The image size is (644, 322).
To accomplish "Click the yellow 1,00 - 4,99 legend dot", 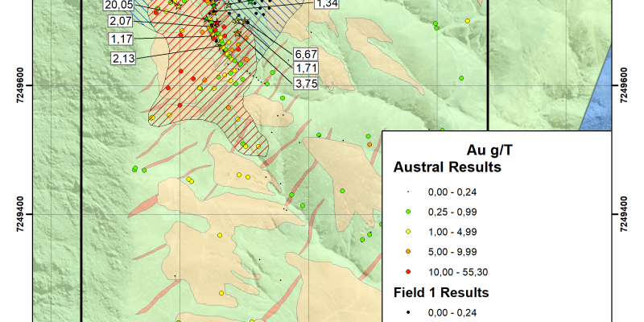I will click(x=408, y=230).
